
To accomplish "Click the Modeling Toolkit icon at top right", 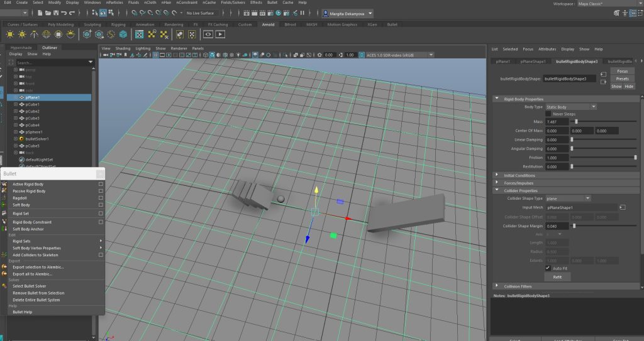I will (x=616, y=13).
